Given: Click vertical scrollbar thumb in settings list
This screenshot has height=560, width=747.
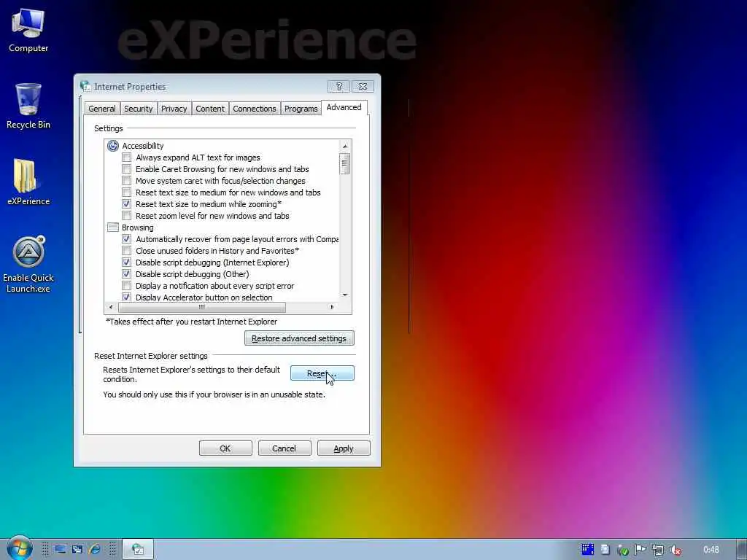Looking at the screenshot, I should [x=345, y=163].
